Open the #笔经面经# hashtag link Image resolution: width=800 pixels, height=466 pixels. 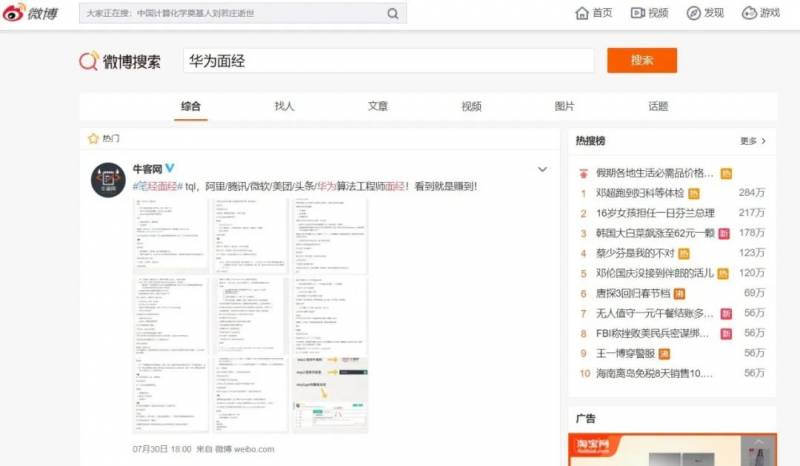[158, 186]
